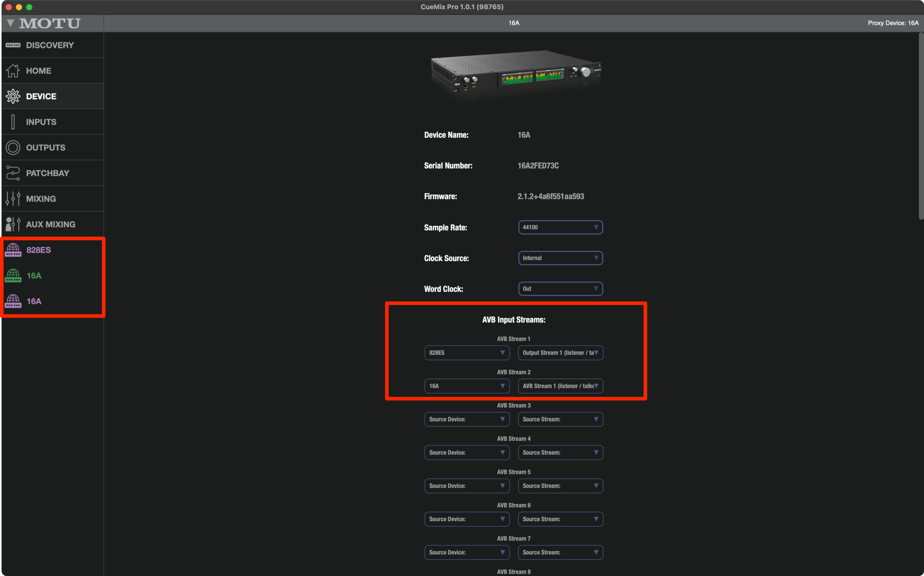Select the purple 16A device entry

53,301
